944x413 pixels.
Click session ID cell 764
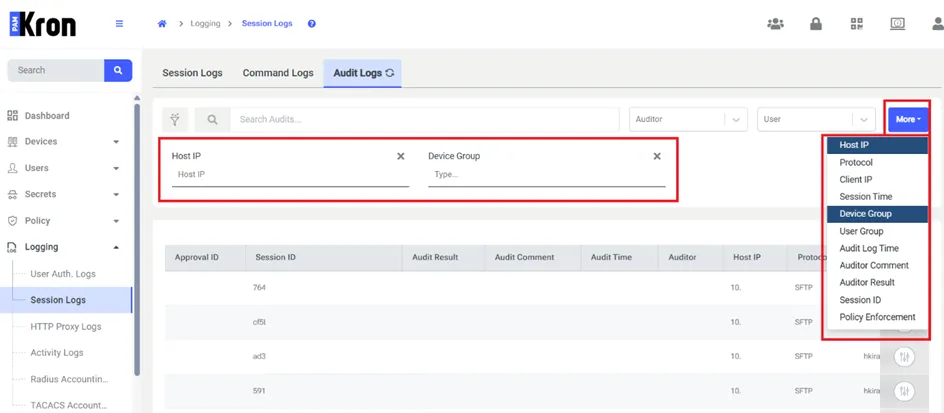(259, 288)
